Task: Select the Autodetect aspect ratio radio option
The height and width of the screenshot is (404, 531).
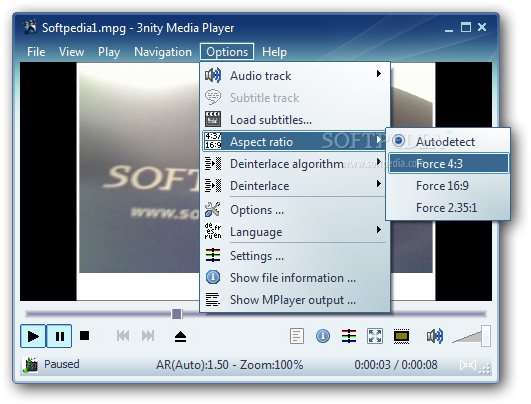Action: (448, 141)
